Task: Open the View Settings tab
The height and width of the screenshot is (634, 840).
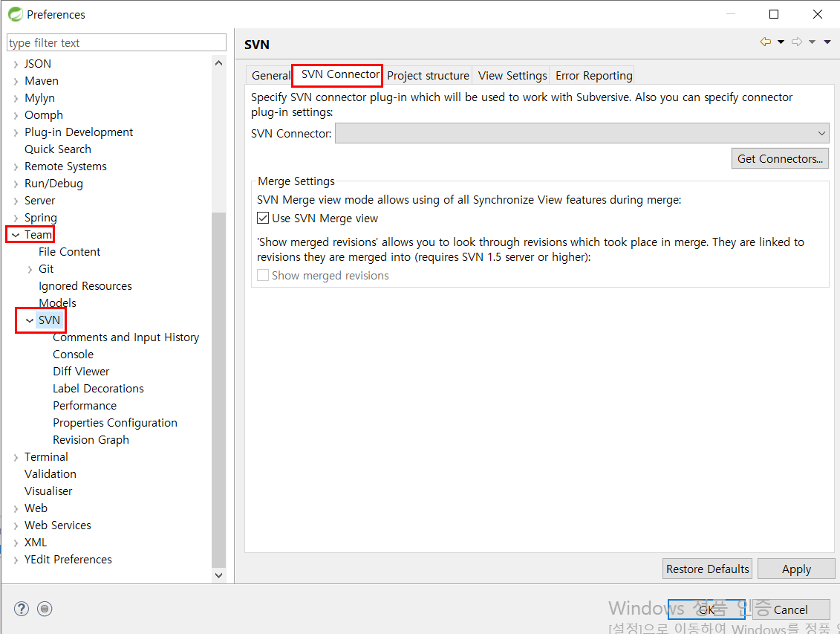Action: point(512,76)
